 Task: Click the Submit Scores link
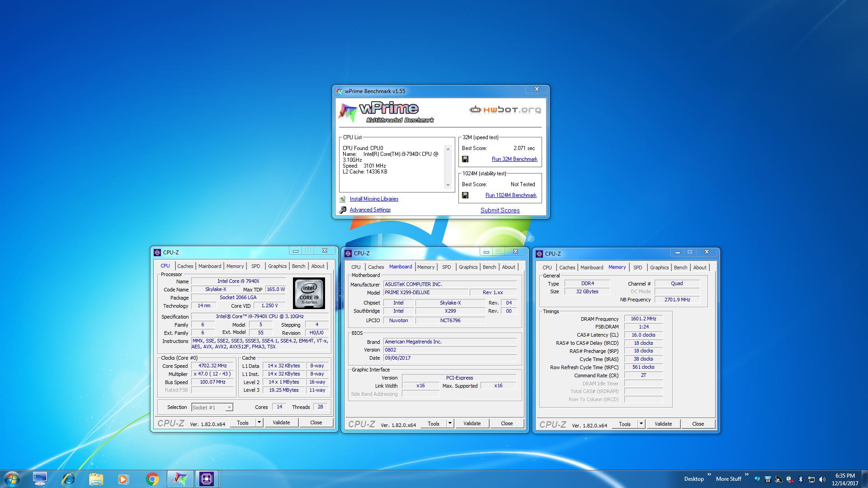coord(500,210)
